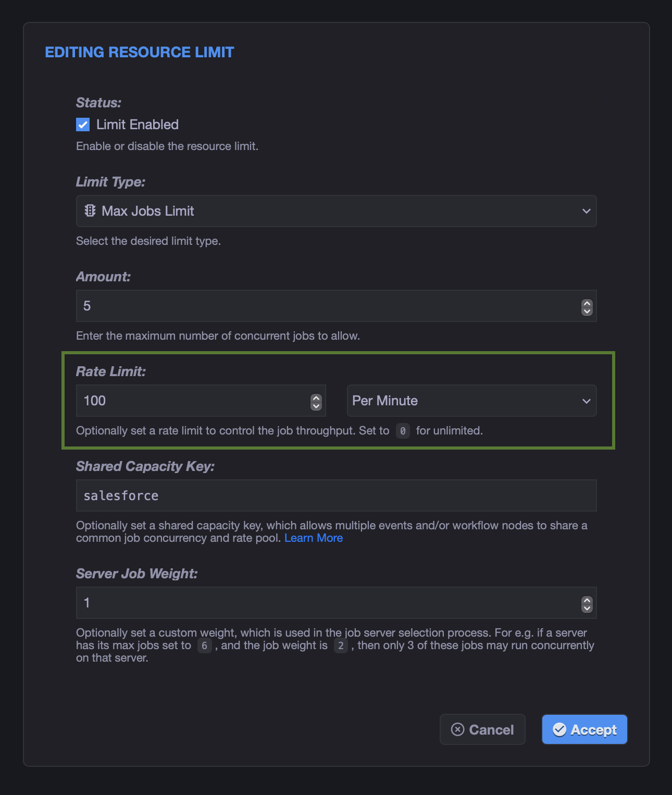This screenshot has height=795, width=672.
Task: Click the Server Job Weight stepper
Action: coord(587,604)
